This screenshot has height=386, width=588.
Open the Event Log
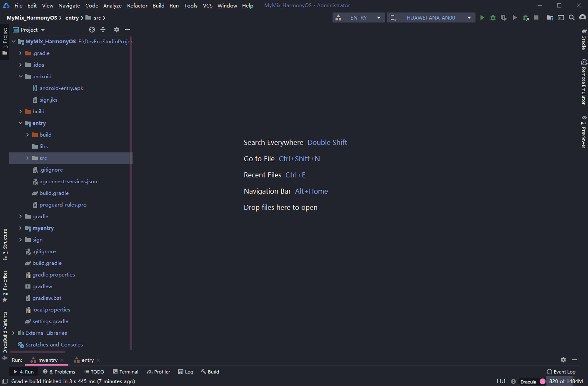coord(561,372)
